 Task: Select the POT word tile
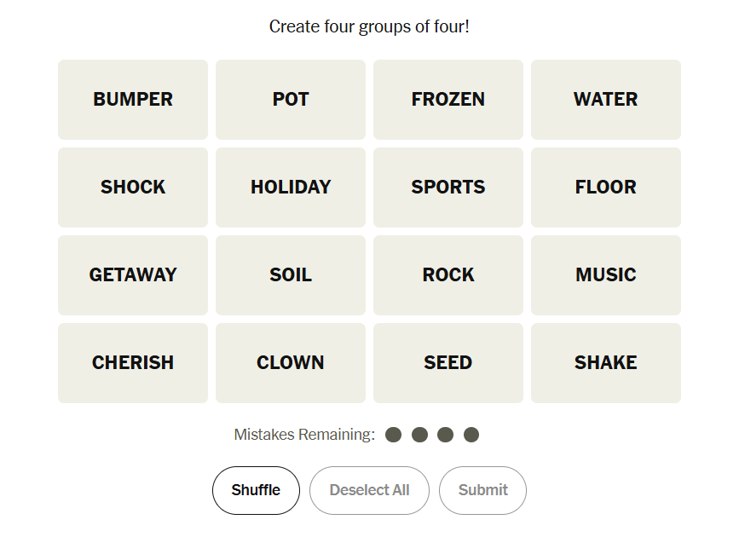291,100
